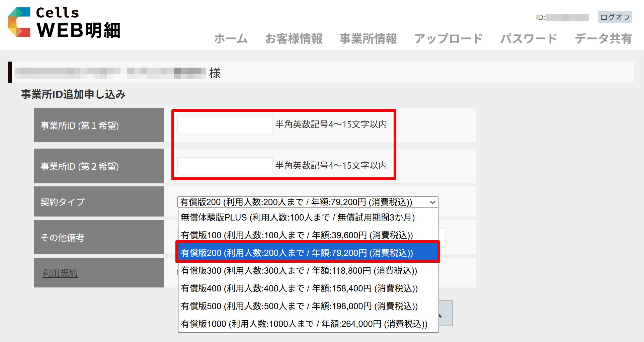Go to お客様情報 page
This screenshot has height=342, width=644.
coord(294,39)
